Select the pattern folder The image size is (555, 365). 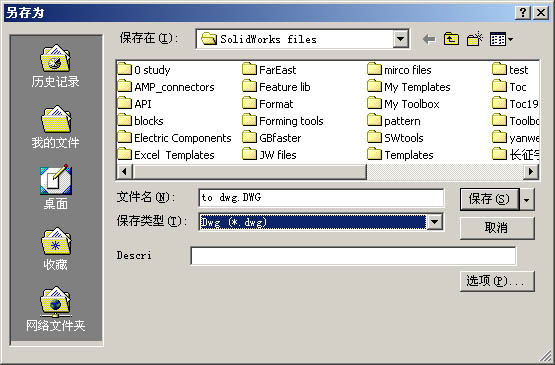(x=394, y=121)
